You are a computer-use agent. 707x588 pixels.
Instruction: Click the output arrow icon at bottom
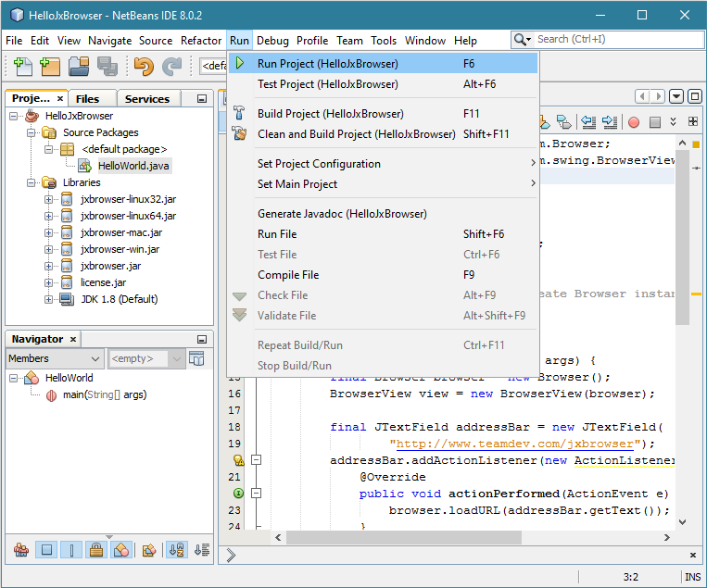(231, 555)
